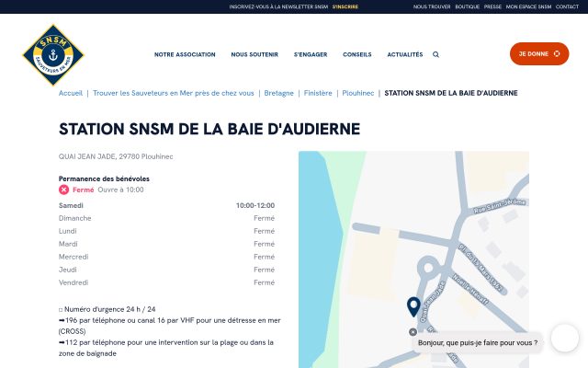The height and width of the screenshot is (368, 588).
Task: Dismiss the chat greeting bubble
Action: tap(413, 332)
